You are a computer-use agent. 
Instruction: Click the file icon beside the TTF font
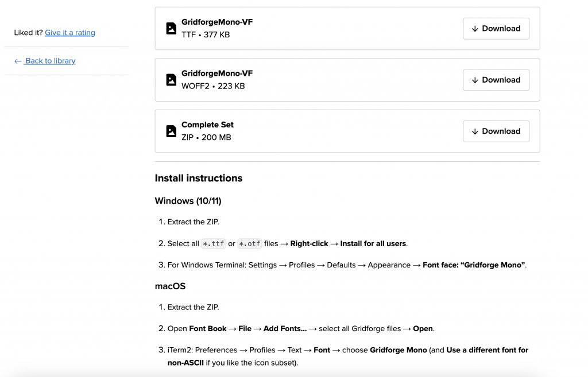(171, 29)
